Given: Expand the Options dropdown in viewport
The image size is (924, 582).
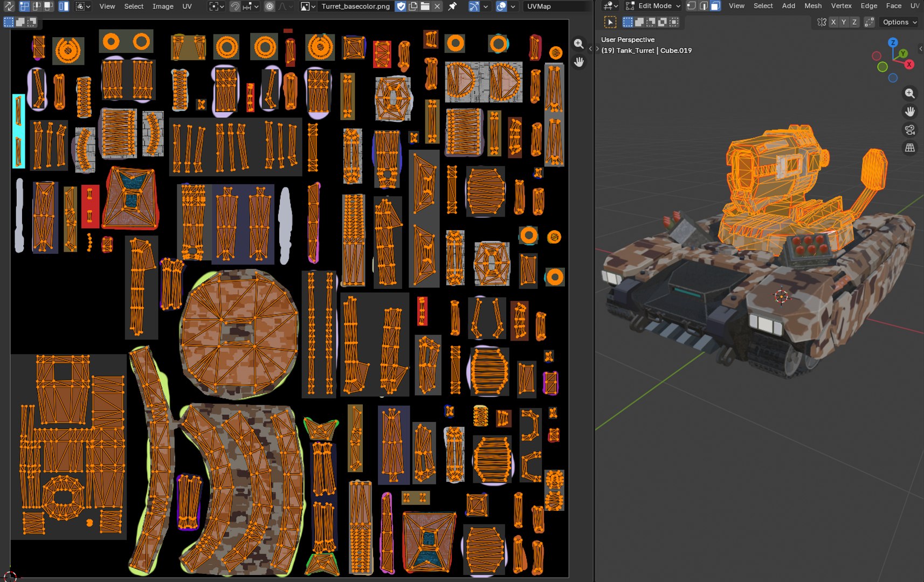Looking at the screenshot, I should point(899,22).
